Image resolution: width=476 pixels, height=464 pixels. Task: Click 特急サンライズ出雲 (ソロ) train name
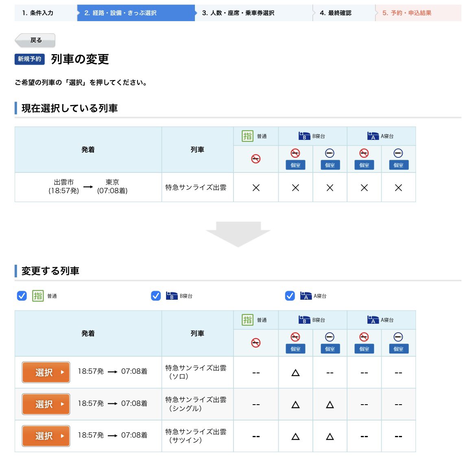tap(196, 372)
